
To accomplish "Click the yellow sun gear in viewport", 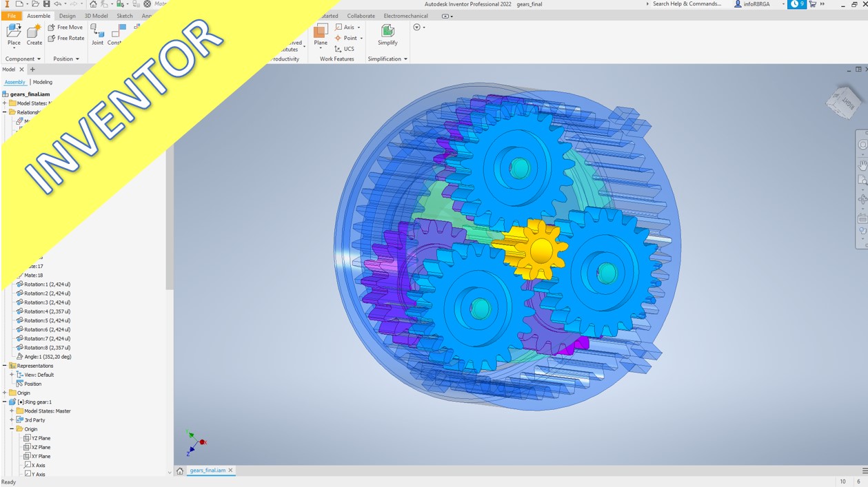I will (540, 251).
